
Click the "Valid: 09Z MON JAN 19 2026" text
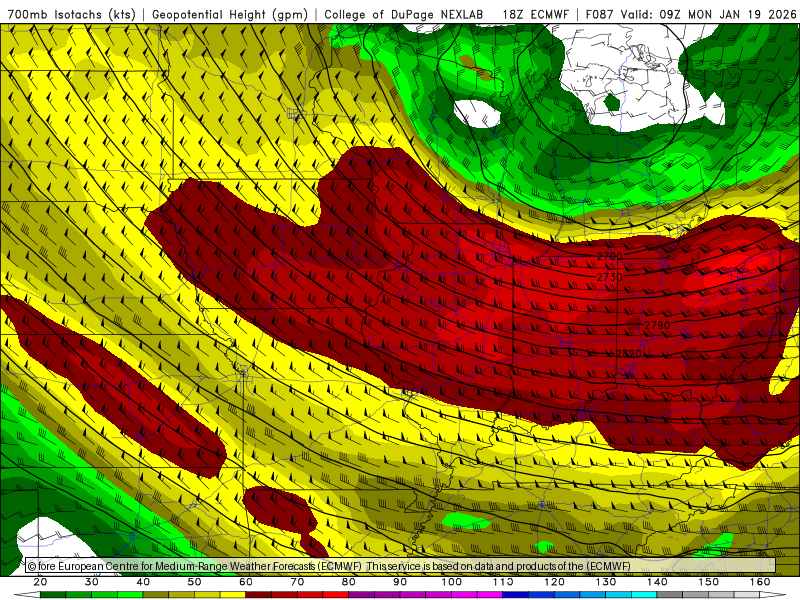(709, 15)
